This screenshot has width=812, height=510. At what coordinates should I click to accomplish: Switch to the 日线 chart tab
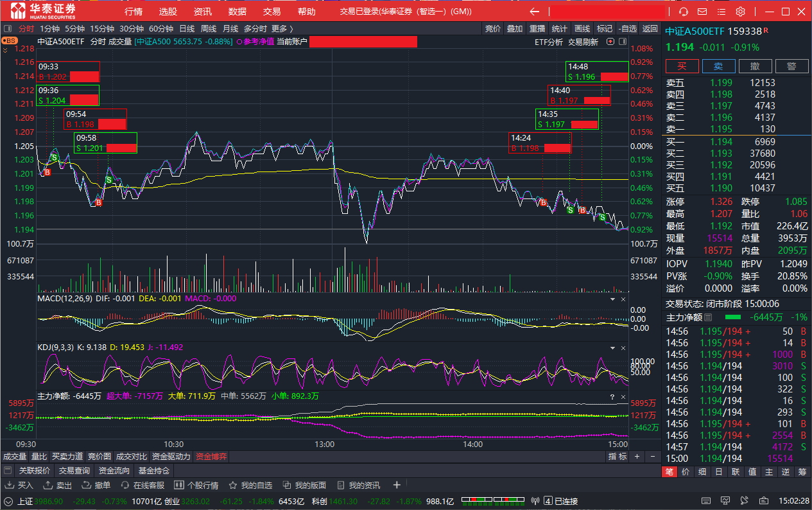coord(187,28)
